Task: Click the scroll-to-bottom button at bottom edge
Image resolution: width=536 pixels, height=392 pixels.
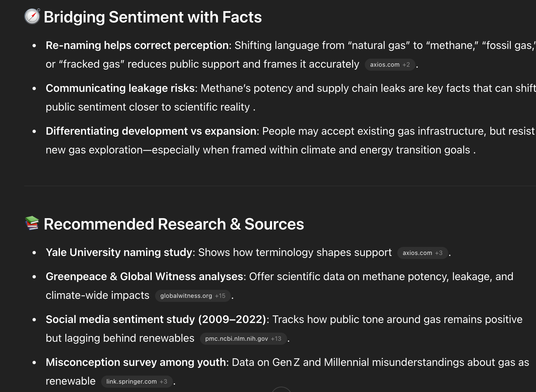Action: tap(281, 390)
